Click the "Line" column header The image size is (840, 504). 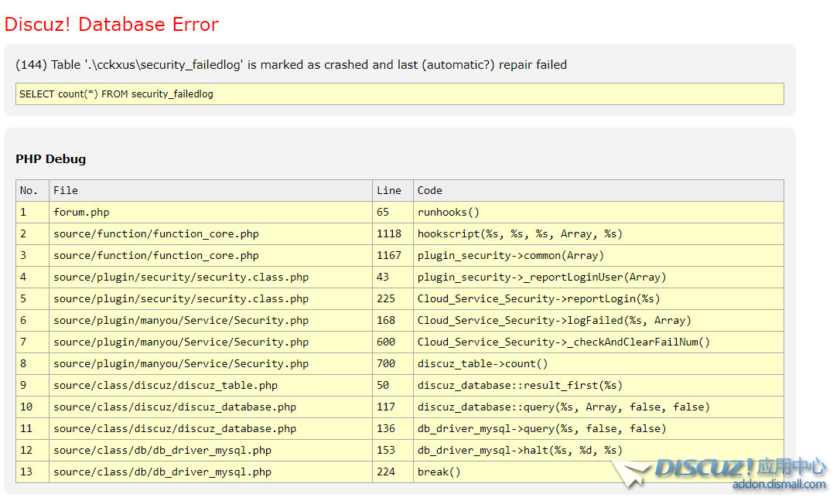389,190
